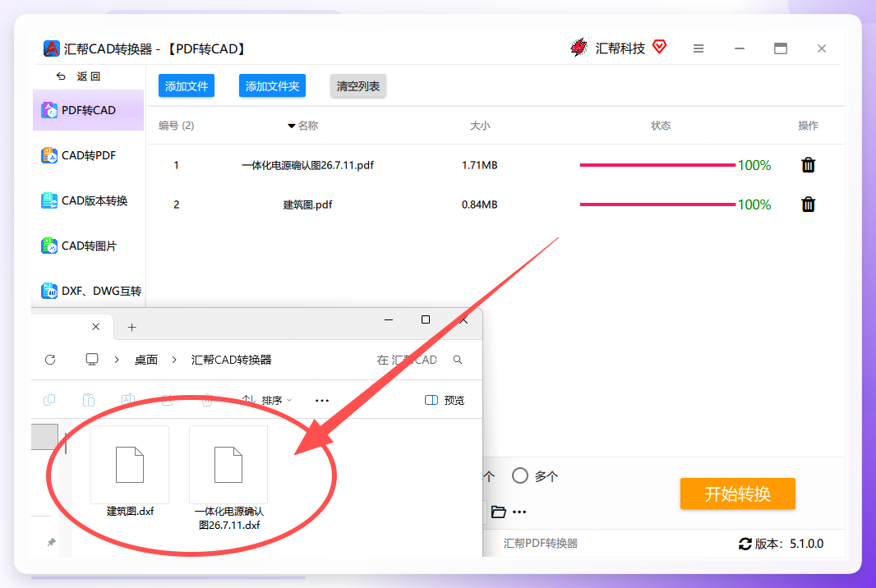Click the CAD版本转换 sidebar icon

click(x=49, y=200)
